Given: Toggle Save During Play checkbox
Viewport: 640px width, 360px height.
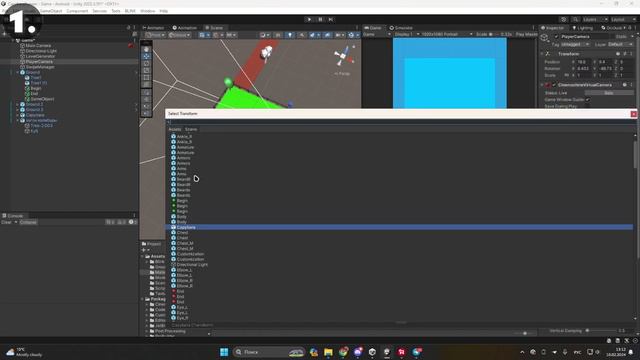Looking at the screenshot, I should (588, 106).
